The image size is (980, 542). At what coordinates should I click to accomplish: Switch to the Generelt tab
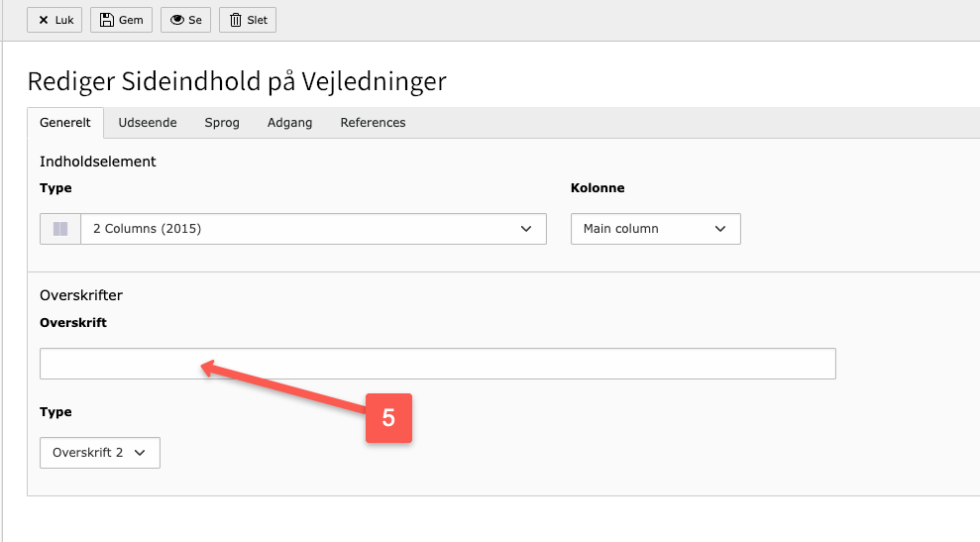click(x=65, y=123)
